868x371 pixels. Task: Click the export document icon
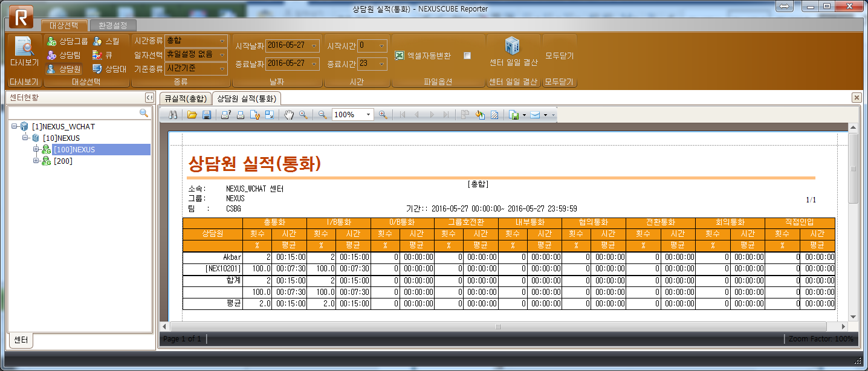(514, 115)
